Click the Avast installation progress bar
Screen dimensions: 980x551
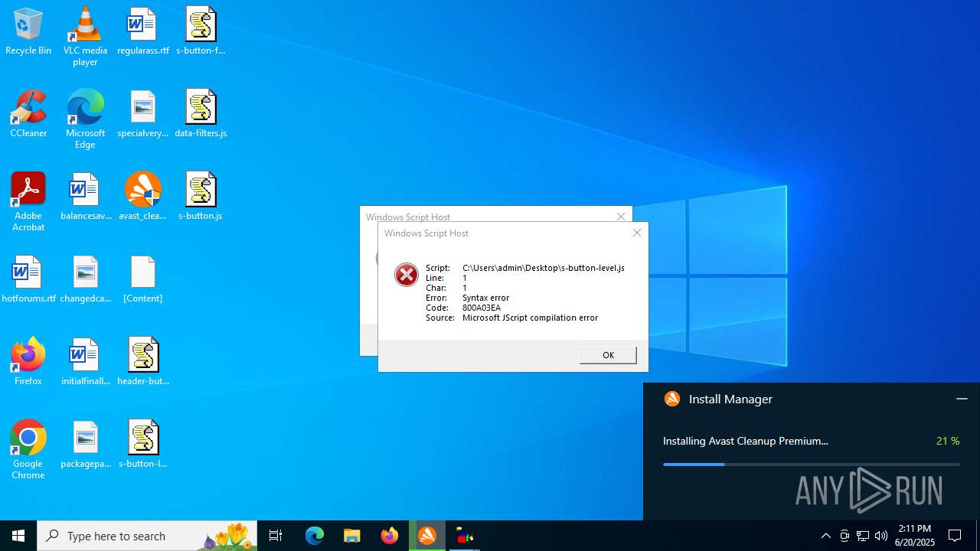point(811,465)
